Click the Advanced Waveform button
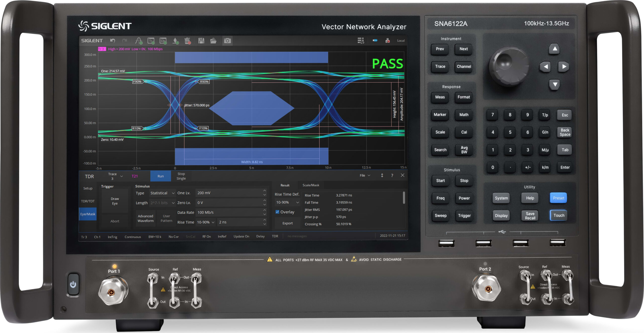 [x=145, y=218]
